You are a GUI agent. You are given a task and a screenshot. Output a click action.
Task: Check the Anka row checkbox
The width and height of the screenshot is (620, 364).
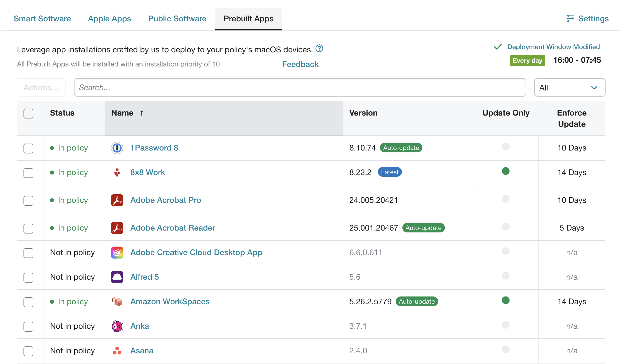click(28, 326)
